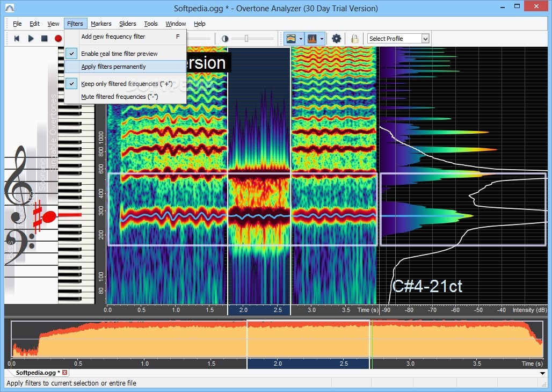Click the status bar hint text

[71, 383]
